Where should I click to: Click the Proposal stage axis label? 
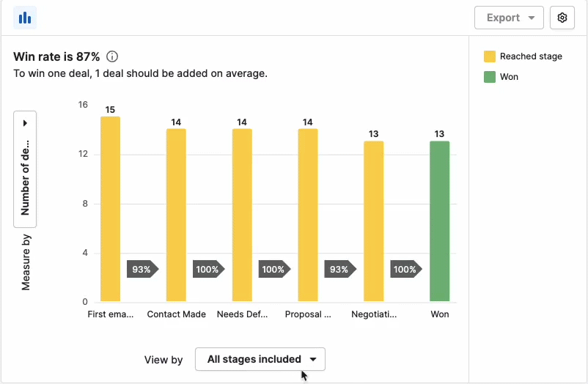(x=308, y=314)
